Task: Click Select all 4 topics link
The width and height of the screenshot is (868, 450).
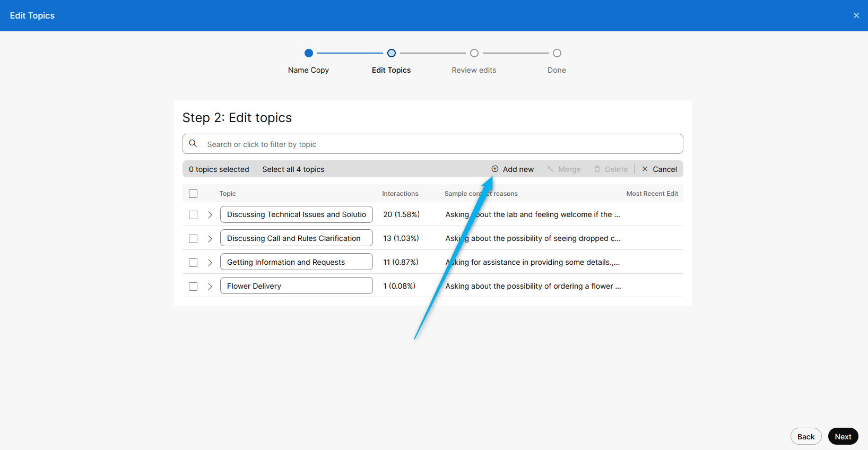Action: click(x=293, y=169)
